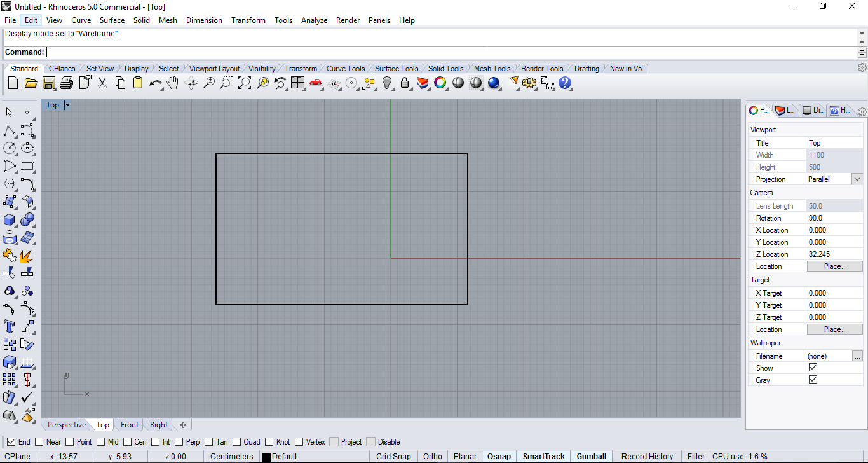Select the Pan view hand tool

pos(173,83)
